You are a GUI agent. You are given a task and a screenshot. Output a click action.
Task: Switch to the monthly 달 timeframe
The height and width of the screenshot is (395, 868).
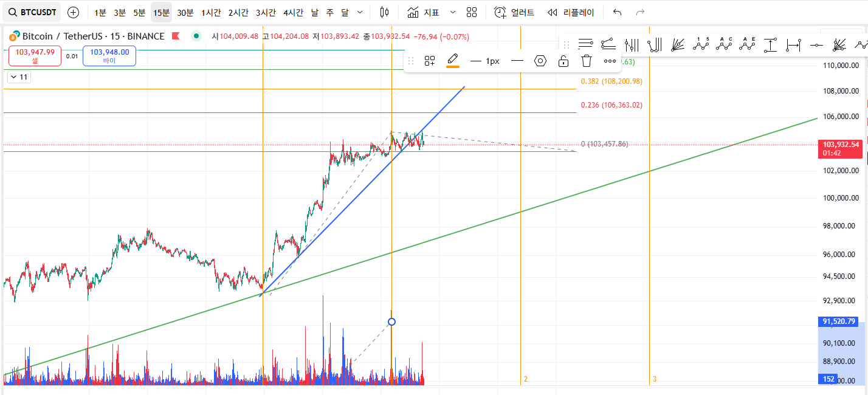coord(345,12)
